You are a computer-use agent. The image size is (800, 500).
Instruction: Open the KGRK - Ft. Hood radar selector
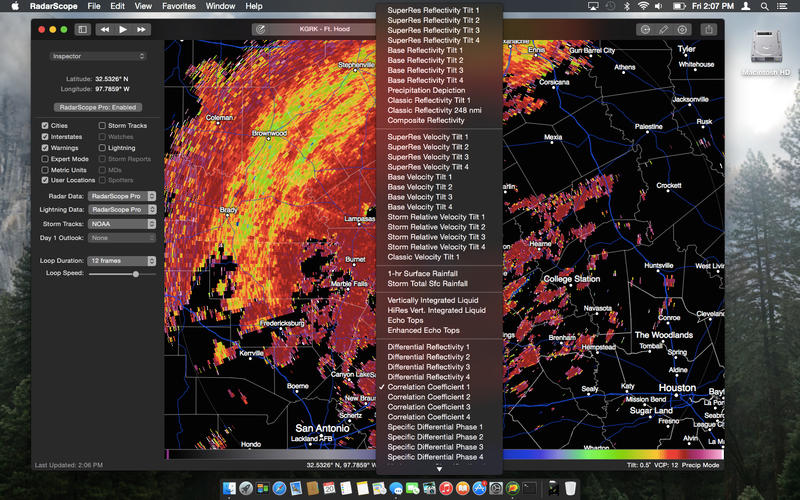pos(324,30)
